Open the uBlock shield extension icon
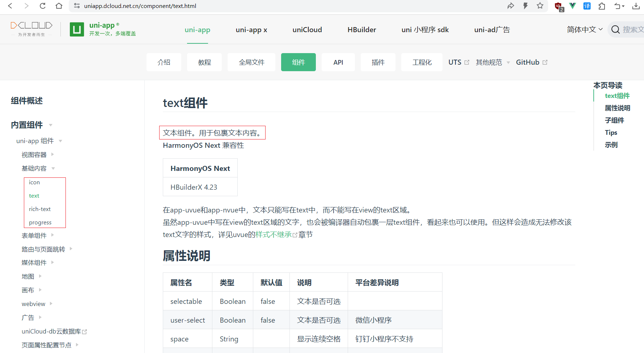 tap(559, 7)
